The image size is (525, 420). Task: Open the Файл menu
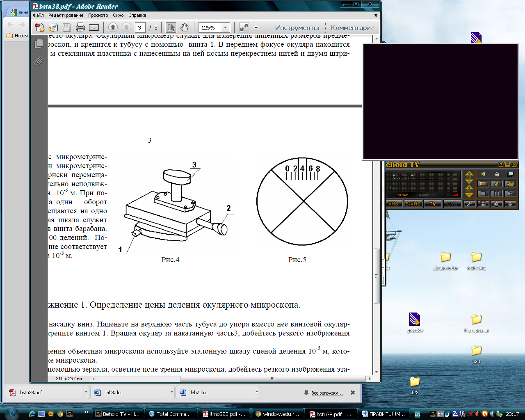point(39,15)
